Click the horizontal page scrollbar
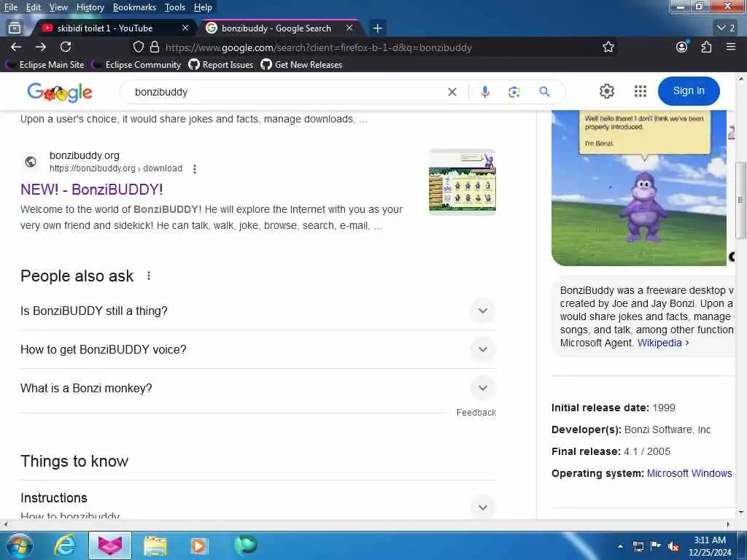The height and width of the screenshot is (560, 747). tap(367, 524)
